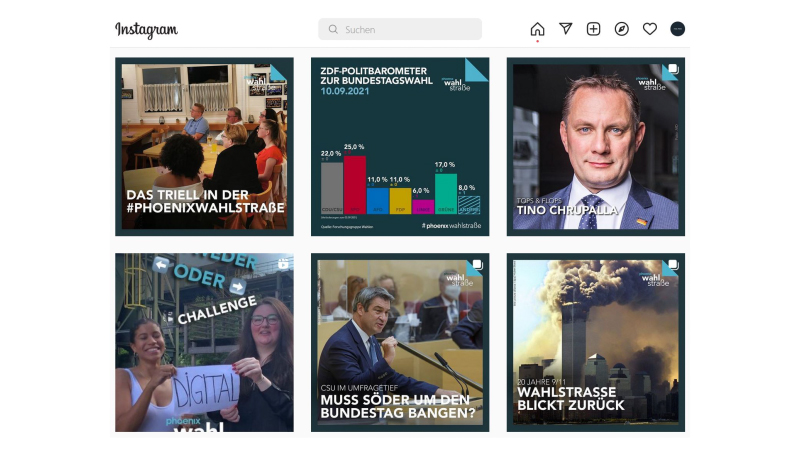This screenshot has height=450, width=800.
Task: Open the profile avatar menu
Action: pyautogui.click(x=678, y=29)
